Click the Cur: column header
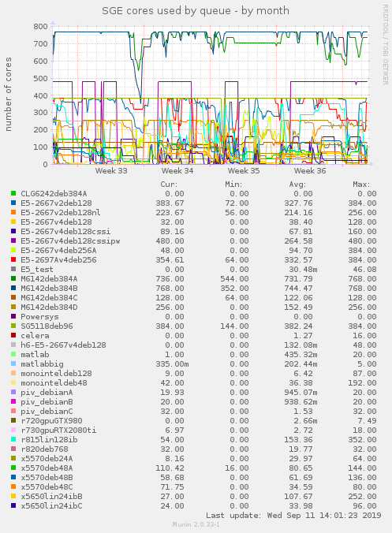Screen dimensions: 392x533 (169, 184)
